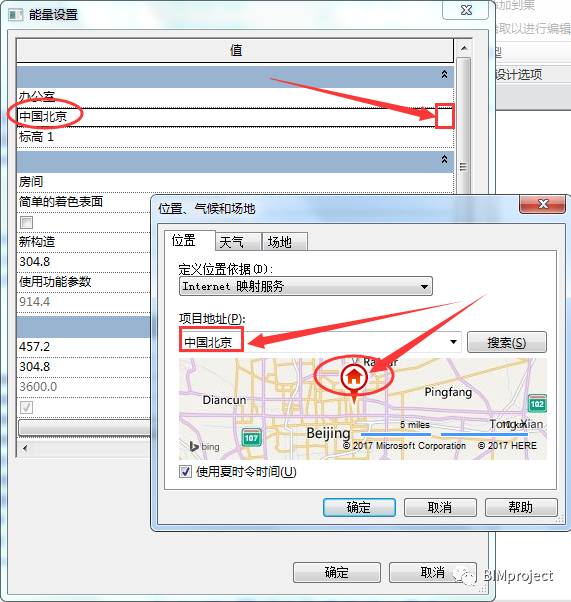Click the red home marker on the map
571x602 pixels.
pos(354,378)
